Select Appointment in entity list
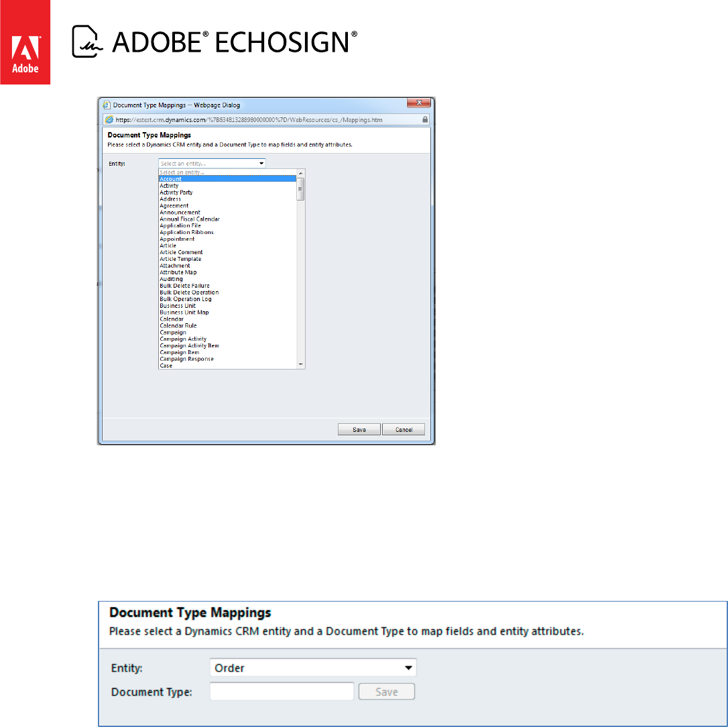The image size is (728, 727). pos(227,239)
